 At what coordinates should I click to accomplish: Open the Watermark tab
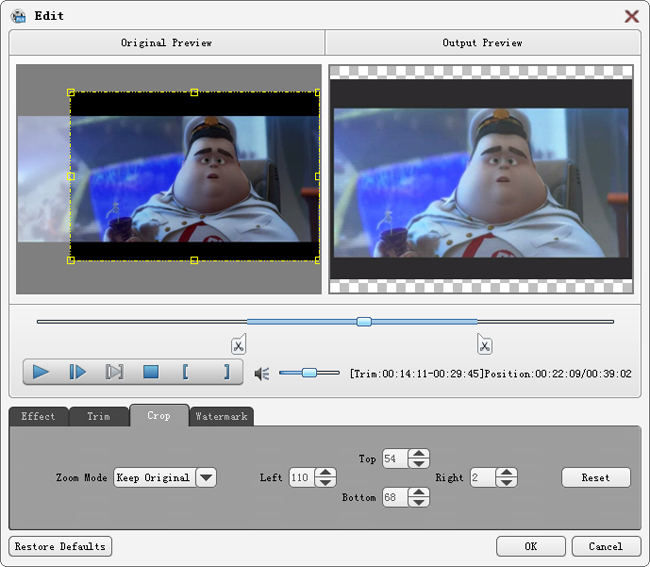[x=221, y=416]
